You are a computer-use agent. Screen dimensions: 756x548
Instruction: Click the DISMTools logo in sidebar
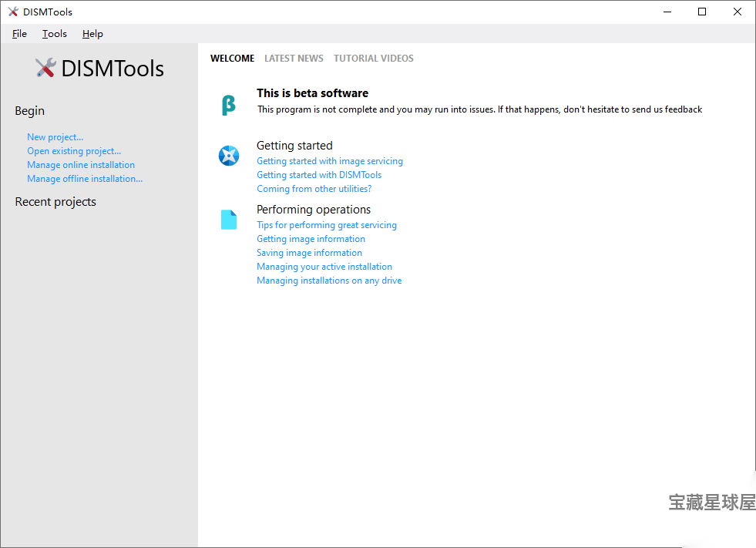99,69
